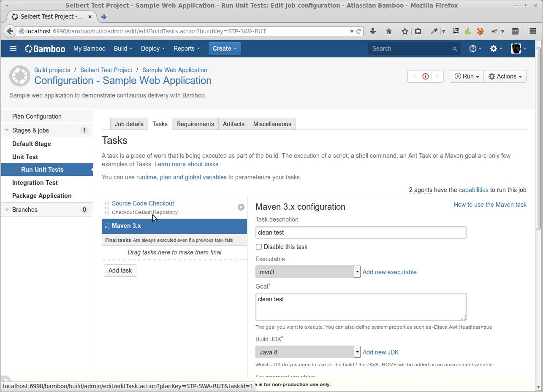This screenshot has width=543, height=392.
Task: Open How to use the Maven task
Action: (x=490, y=205)
